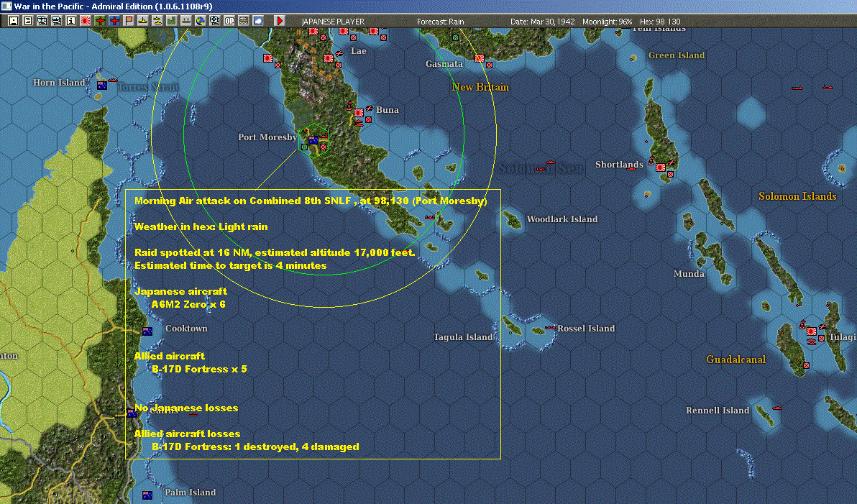This screenshot has height=504, width=857.
Task: Click the red unit marker at Gasmata
Action: [x=489, y=65]
